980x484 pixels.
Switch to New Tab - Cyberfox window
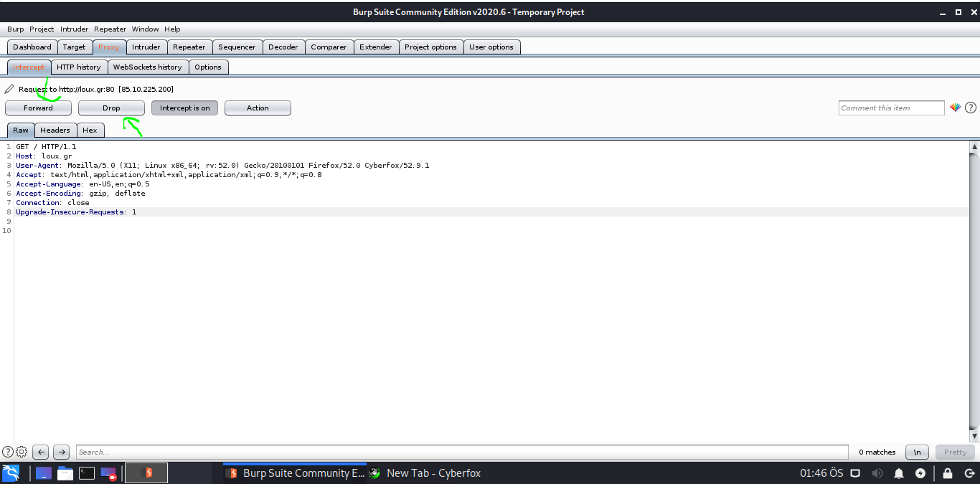coord(425,473)
